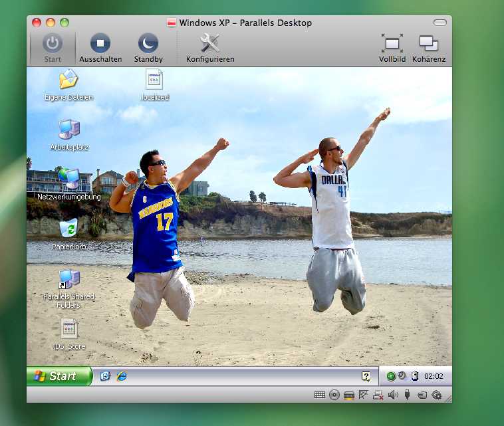
Task: Put the VM in Standby
Action: coord(148,49)
